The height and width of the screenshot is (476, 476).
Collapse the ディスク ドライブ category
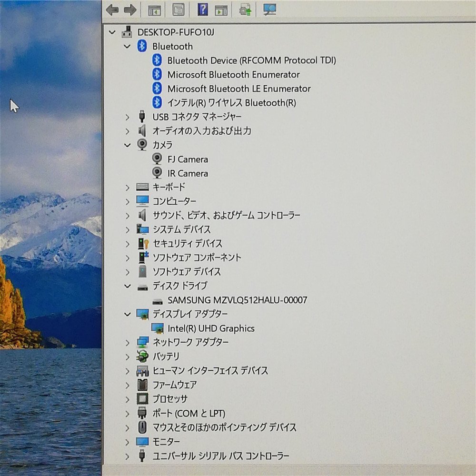pyautogui.click(x=128, y=286)
